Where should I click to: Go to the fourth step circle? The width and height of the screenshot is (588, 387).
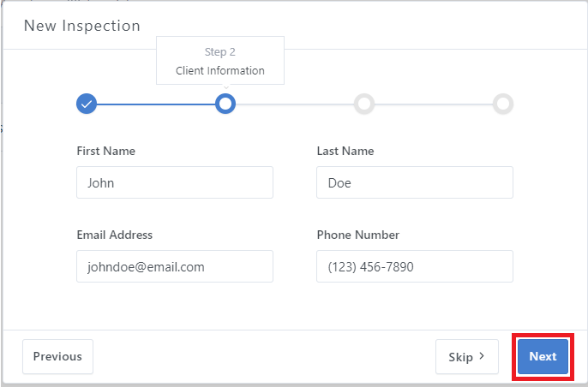click(x=503, y=104)
